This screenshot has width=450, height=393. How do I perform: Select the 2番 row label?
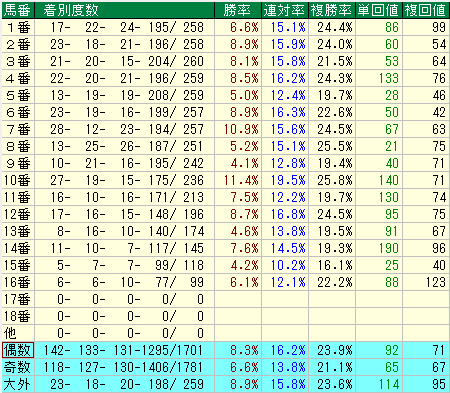pos(18,44)
